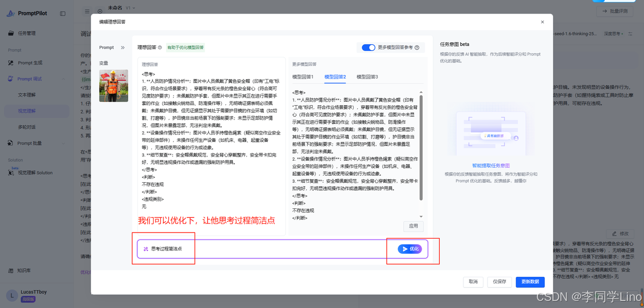This screenshot has height=308, width=644.
Task: Switch to 模型回答1 tab
Action: [303, 76]
